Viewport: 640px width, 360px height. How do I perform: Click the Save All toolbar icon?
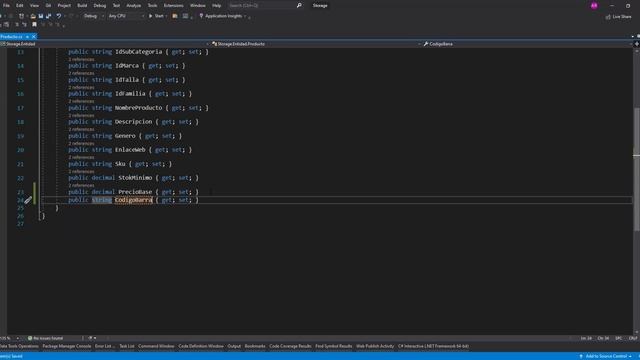point(49,16)
